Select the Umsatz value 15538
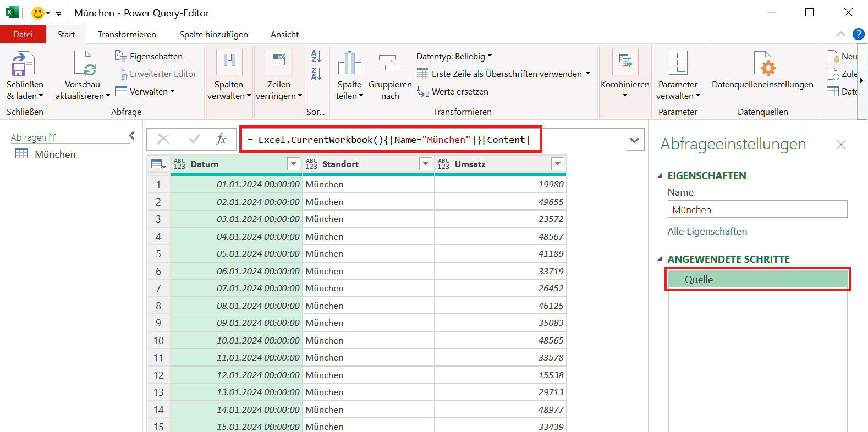This screenshot has width=868, height=432. 500,375
